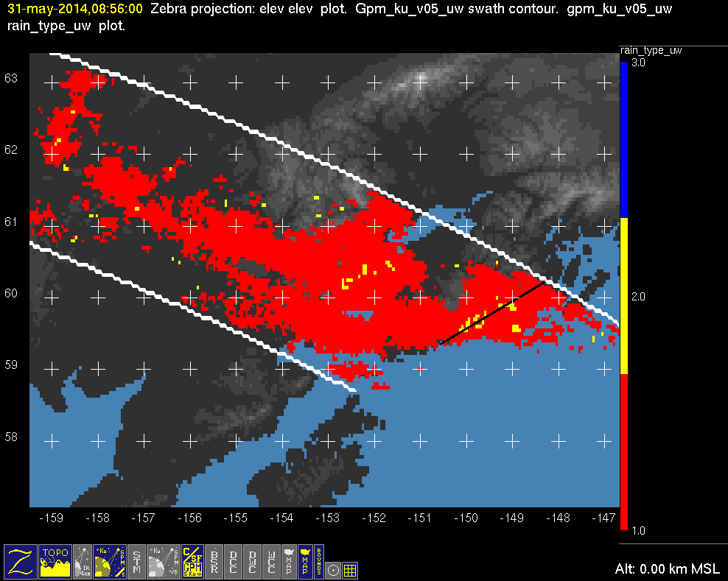Toggle the STM field icon
Screen dimensions: 728x581
coord(136,560)
